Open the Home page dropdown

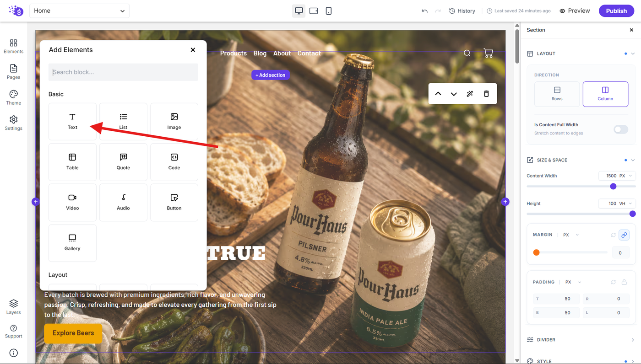(x=79, y=11)
